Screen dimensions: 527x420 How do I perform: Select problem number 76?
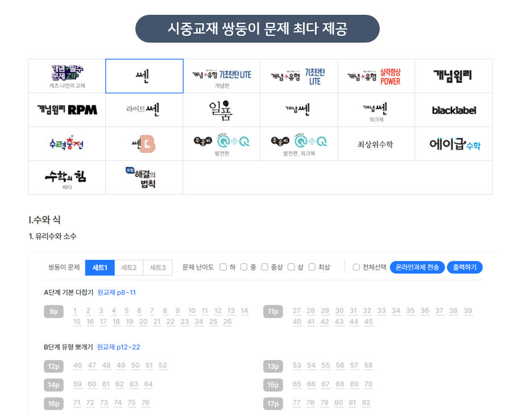click(x=146, y=402)
